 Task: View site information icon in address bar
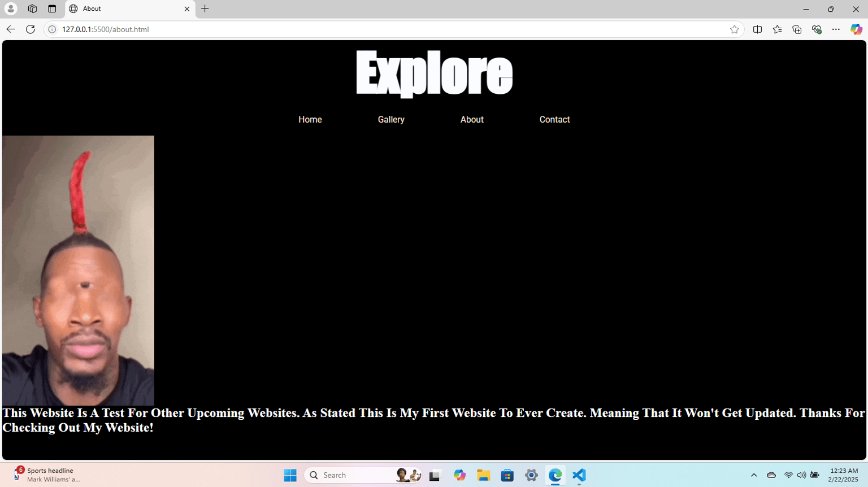pyautogui.click(x=52, y=29)
